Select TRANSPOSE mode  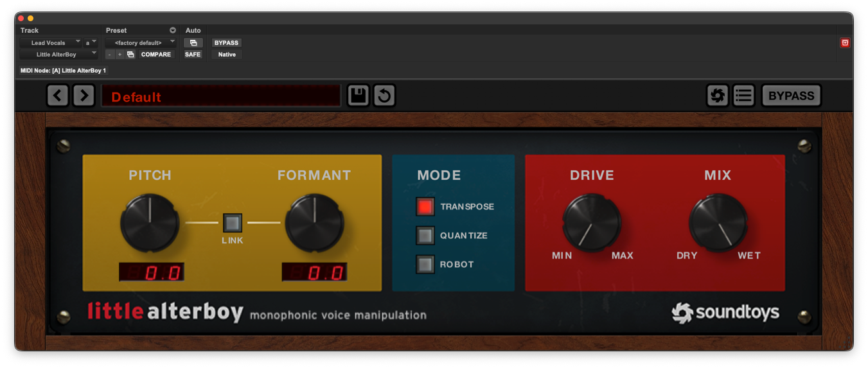(x=425, y=207)
